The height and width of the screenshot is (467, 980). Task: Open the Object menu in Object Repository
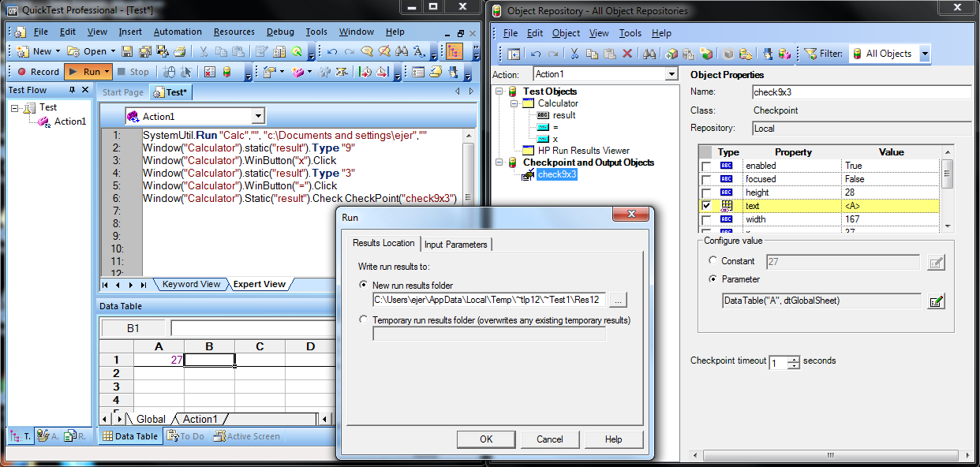566,33
